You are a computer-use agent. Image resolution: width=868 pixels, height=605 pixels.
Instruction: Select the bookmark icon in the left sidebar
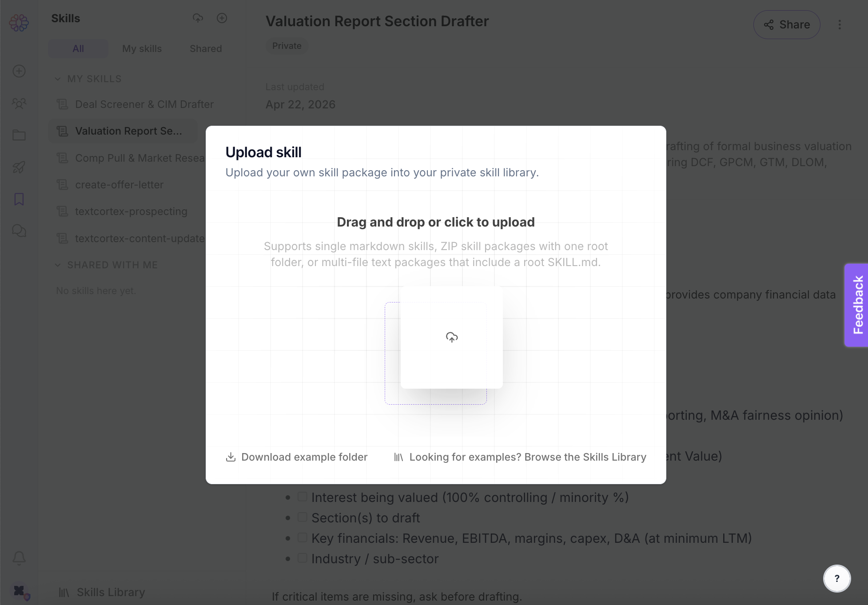click(19, 199)
